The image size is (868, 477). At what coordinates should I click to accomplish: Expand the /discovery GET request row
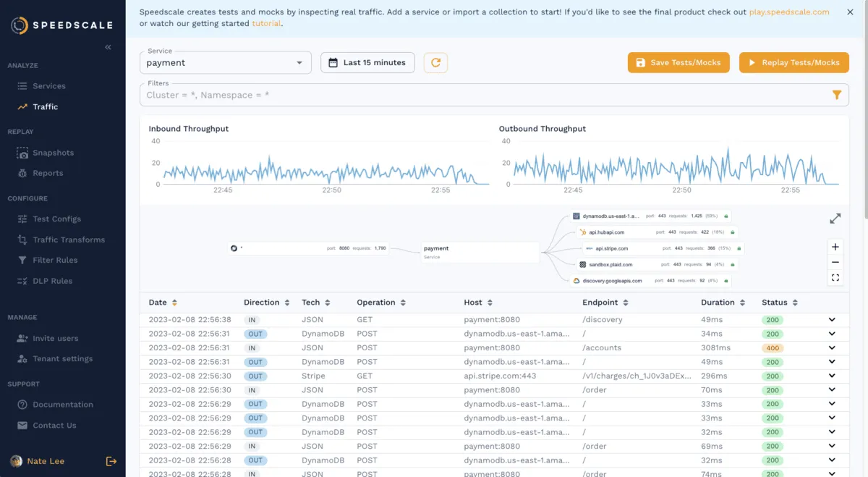click(832, 320)
